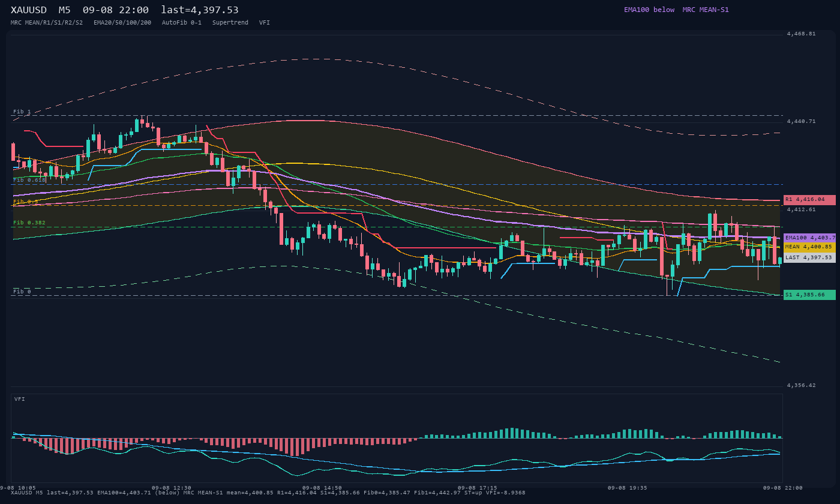Click the Supertrend indicator label
Screen dimensions: 840x504
tap(230, 23)
